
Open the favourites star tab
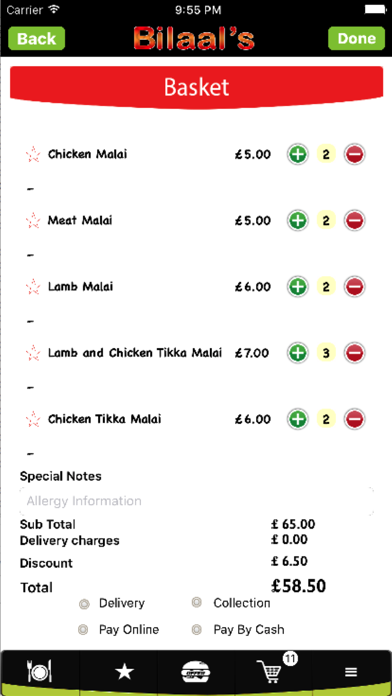124,672
